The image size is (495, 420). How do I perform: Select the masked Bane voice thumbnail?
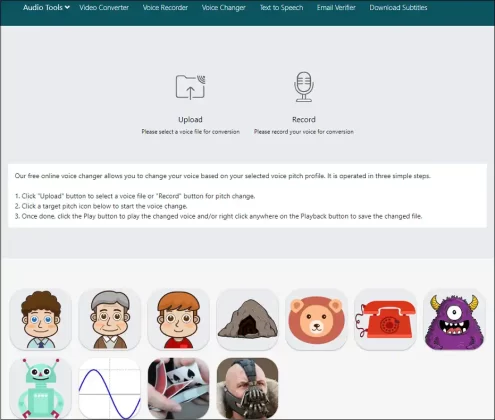247,388
